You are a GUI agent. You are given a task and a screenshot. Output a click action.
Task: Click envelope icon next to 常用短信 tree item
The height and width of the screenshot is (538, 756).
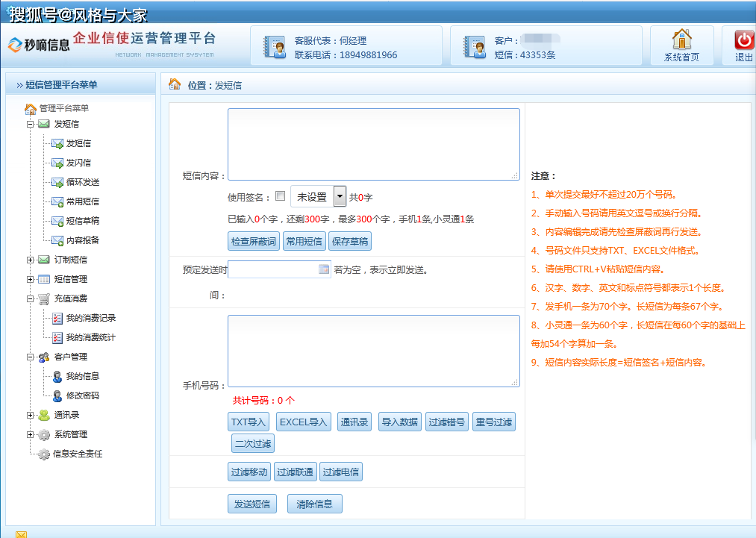57,201
